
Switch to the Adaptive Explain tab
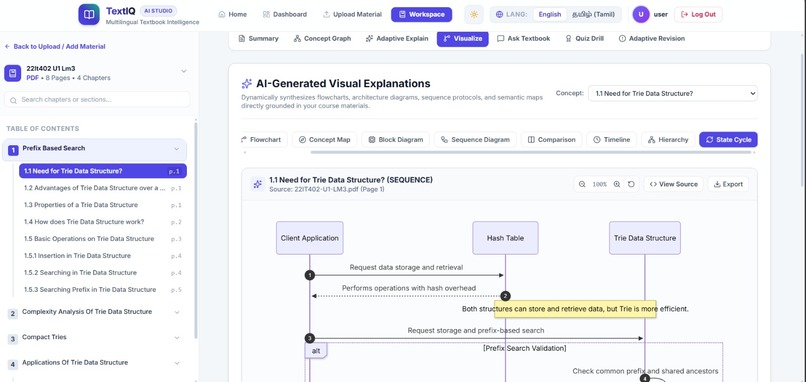[x=397, y=39]
